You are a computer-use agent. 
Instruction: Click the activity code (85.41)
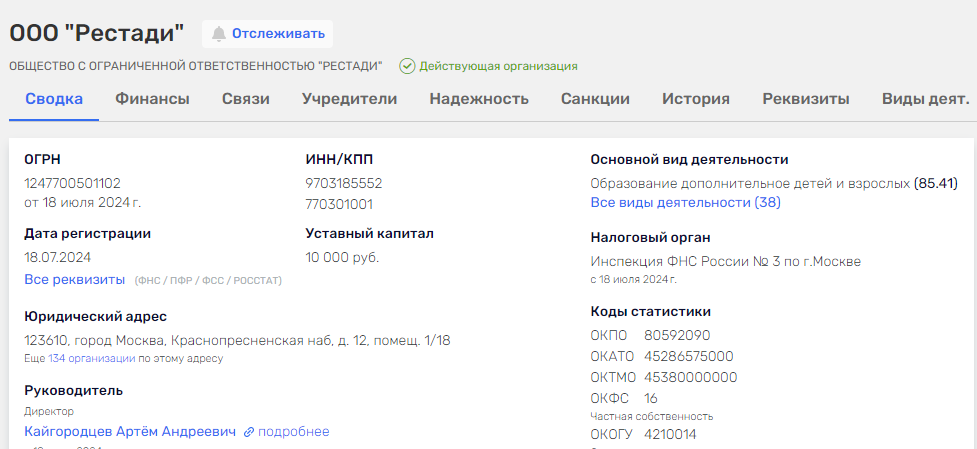pyautogui.click(x=935, y=184)
